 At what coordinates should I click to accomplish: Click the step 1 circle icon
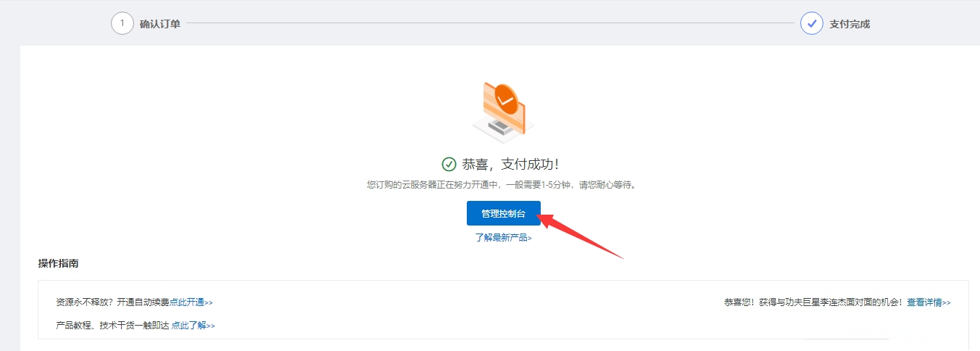tap(122, 23)
